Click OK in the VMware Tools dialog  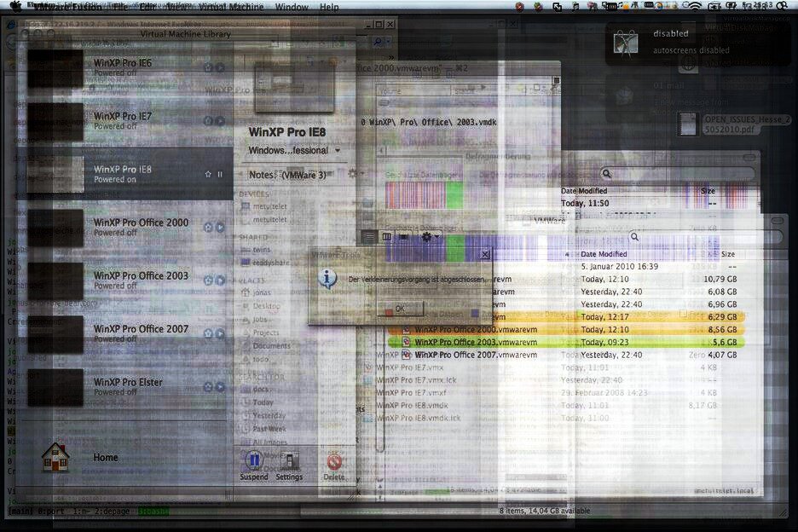(400, 309)
